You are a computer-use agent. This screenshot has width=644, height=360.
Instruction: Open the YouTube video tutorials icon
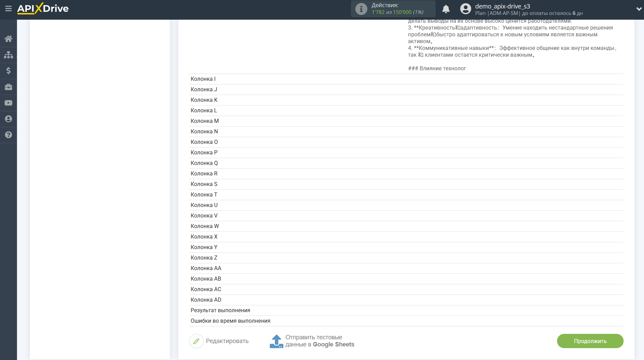[8, 103]
